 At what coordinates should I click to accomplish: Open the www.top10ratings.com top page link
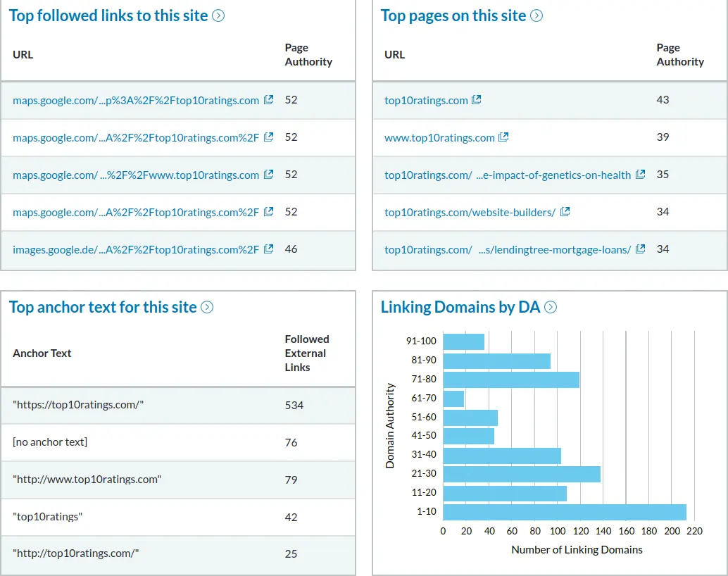(439, 138)
